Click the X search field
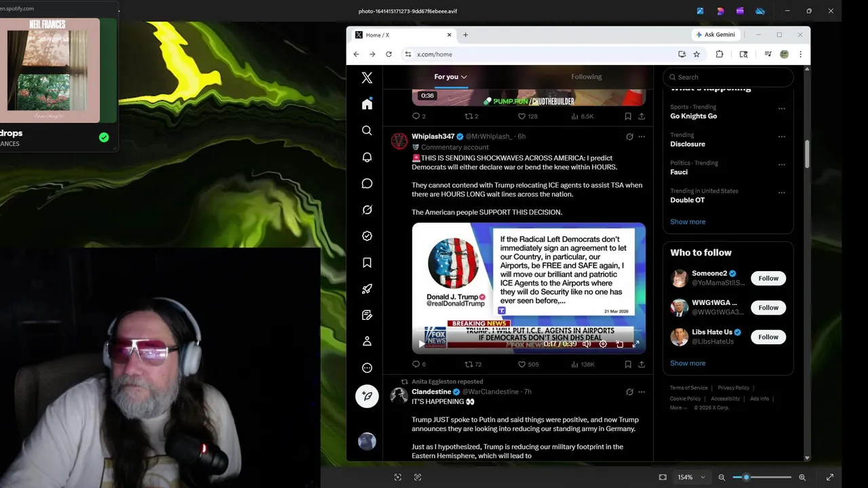Viewport: 868px width, 488px height. coord(728,77)
